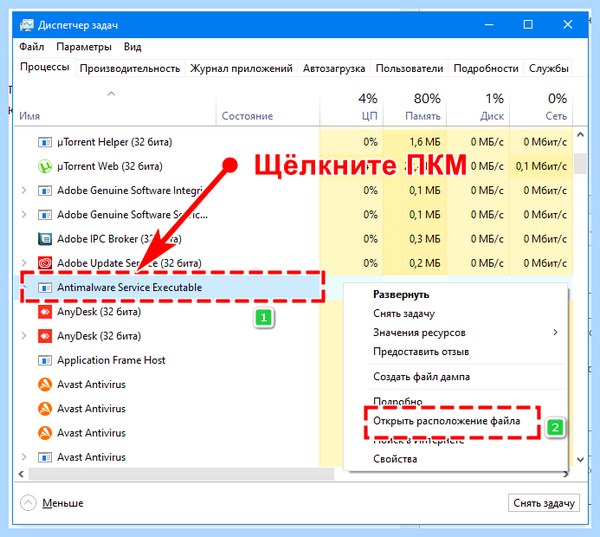Switch to the Журнал приложений tab
This screenshot has height=537, width=600.
point(241,69)
